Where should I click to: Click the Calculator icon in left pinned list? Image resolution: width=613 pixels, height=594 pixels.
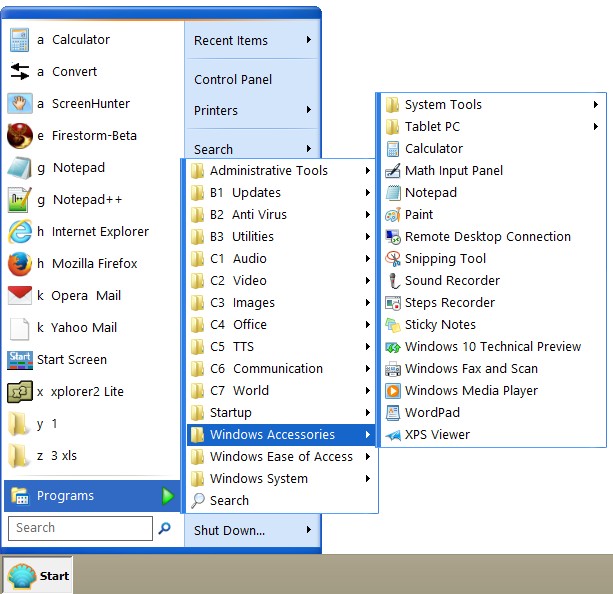20,40
